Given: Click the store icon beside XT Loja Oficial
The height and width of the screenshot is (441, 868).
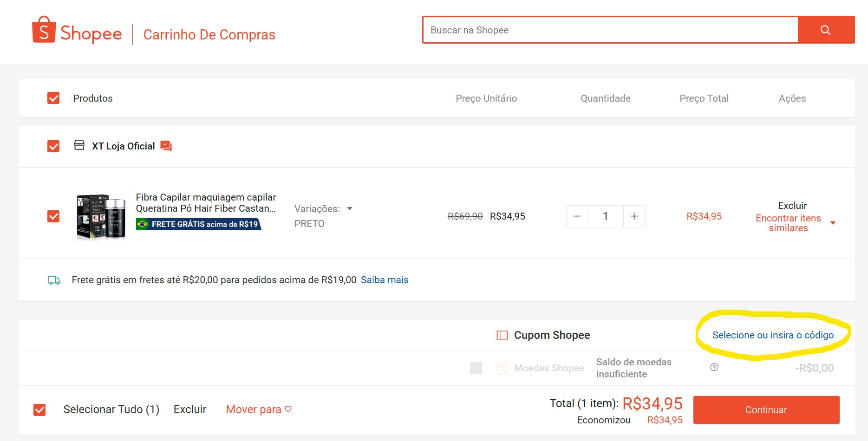Looking at the screenshot, I should point(79,145).
